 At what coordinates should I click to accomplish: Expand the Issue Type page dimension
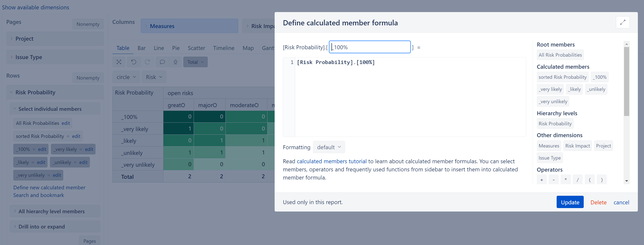click(x=55, y=57)
